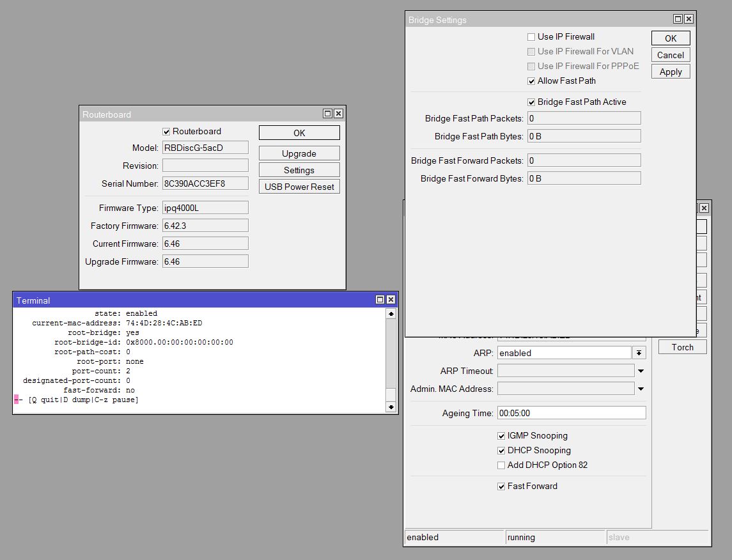Expand the ARP Timeout field
The width and height of the screenshot is (732, 560).
coord(641,371)
